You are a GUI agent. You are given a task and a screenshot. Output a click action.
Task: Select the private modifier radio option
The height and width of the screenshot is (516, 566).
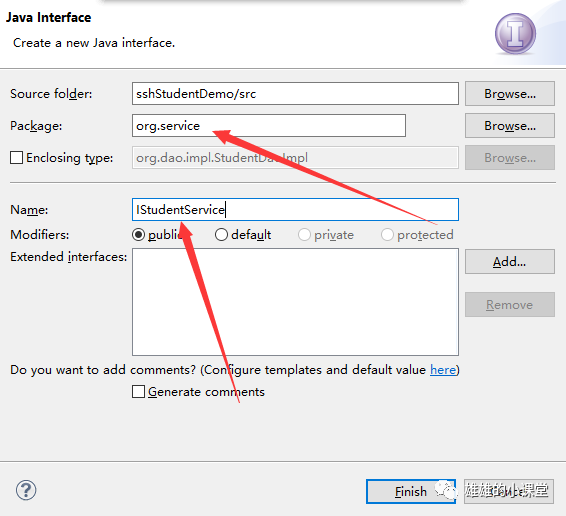tap(304, 235)
